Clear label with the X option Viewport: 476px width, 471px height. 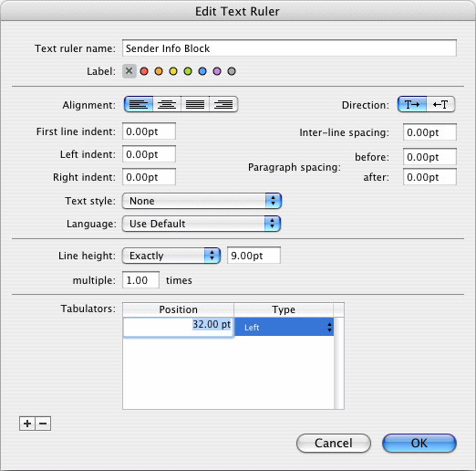click(129, 71)
